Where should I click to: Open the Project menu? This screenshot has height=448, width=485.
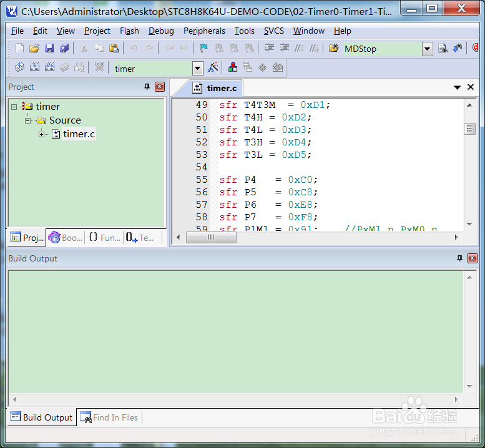tap(97, 31)
